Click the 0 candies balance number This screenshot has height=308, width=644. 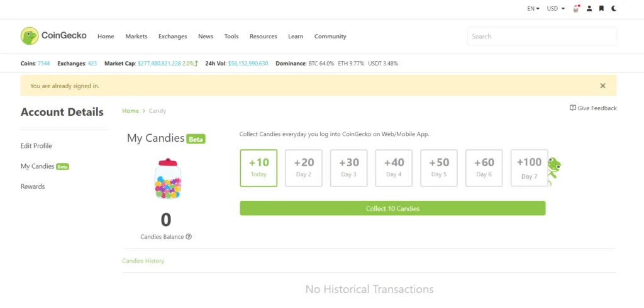[x=166, y=220]
